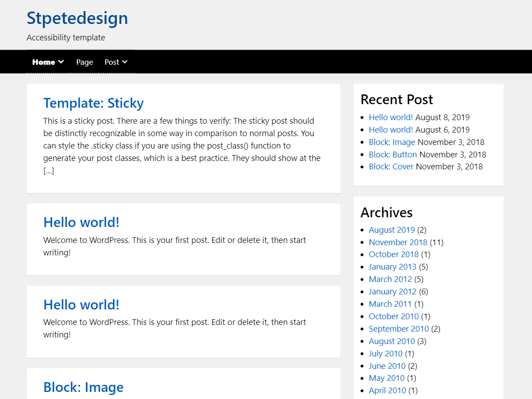Open the Page menu item
Viewport: 532px width, 399px height.
coord(85,62)
